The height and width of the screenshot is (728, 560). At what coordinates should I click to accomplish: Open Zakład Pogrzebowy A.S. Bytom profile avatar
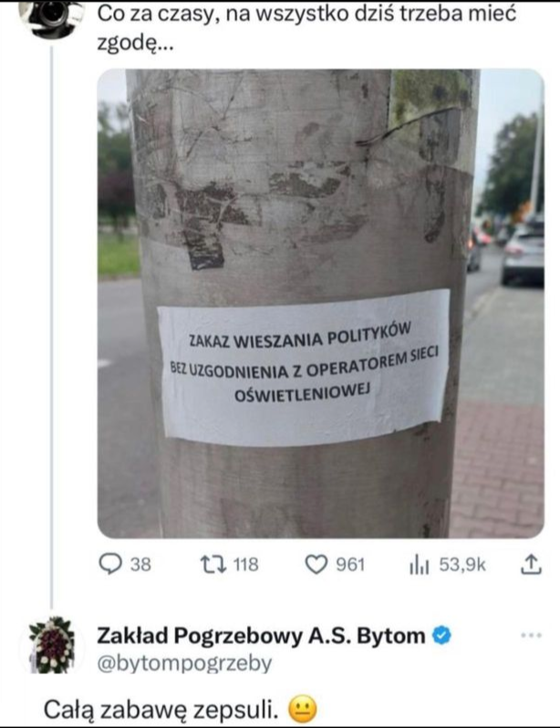tap(52, 645)
